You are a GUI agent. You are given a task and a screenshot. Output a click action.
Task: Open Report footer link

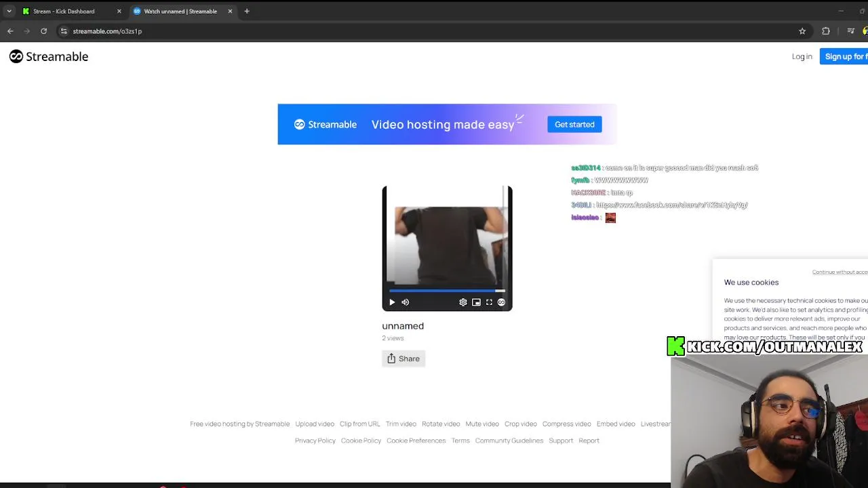point(589,441)
